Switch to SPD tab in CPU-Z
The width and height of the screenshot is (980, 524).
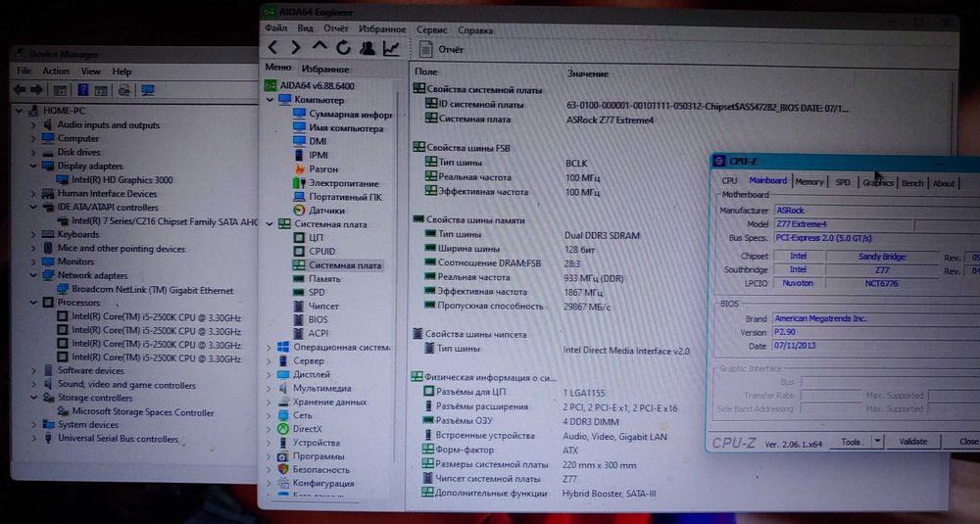(x=843, y=182)
